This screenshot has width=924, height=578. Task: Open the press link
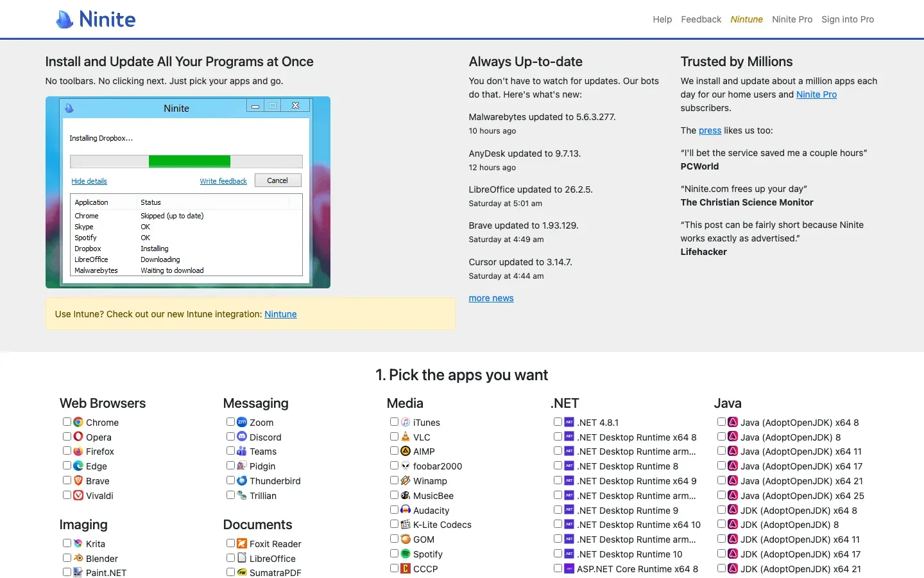(710, 130)
